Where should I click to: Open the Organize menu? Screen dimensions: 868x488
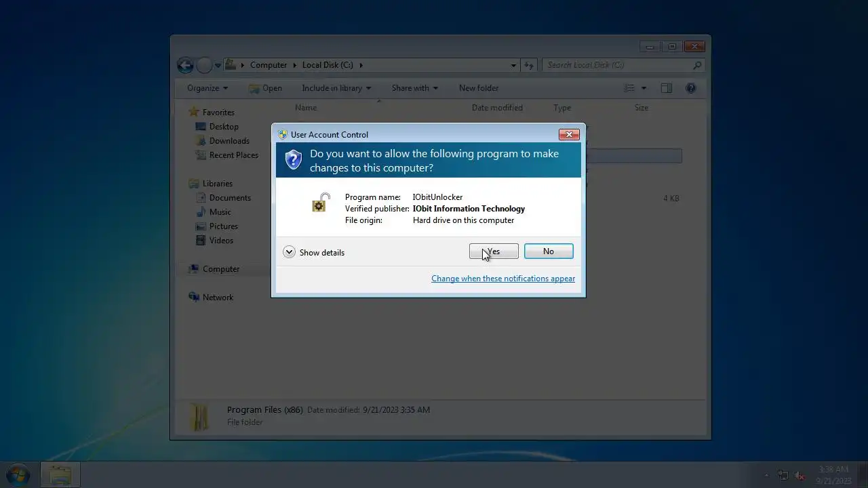click(x=208, y=88)
